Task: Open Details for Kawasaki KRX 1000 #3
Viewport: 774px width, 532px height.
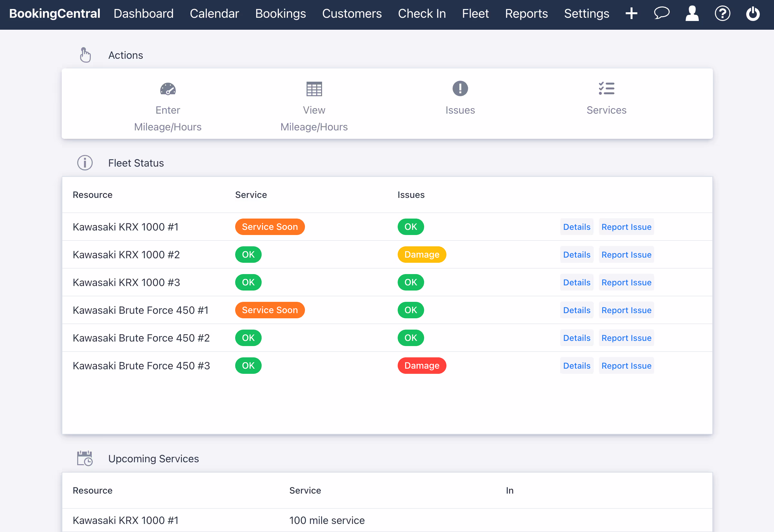Action: point(577,282)
